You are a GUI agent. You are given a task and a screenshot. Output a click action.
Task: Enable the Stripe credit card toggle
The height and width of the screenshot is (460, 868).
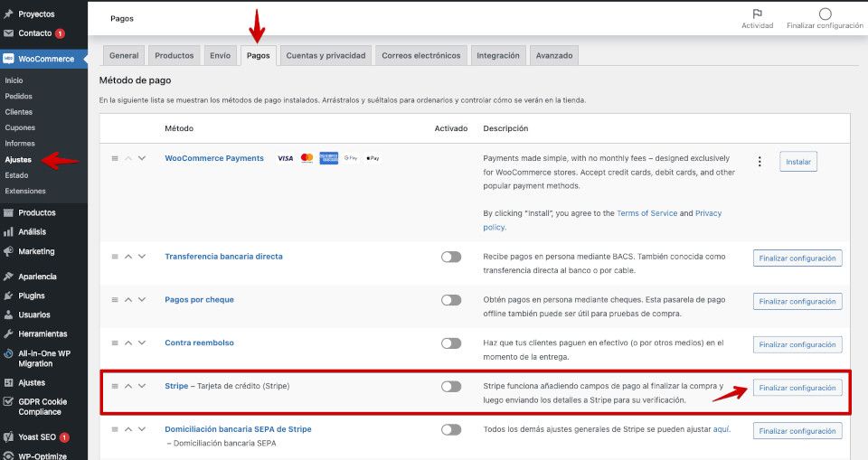tap(451, 387)
